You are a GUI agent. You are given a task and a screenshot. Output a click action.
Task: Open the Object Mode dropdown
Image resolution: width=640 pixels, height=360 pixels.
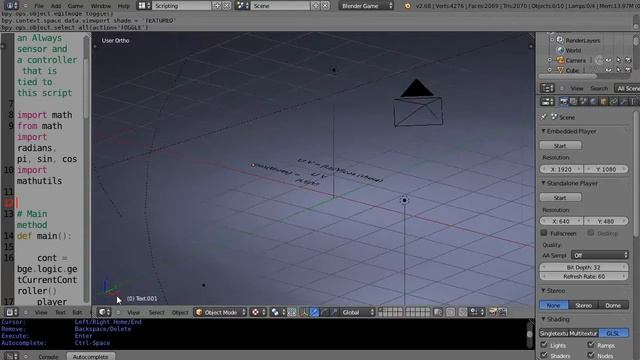click(220, 312)
